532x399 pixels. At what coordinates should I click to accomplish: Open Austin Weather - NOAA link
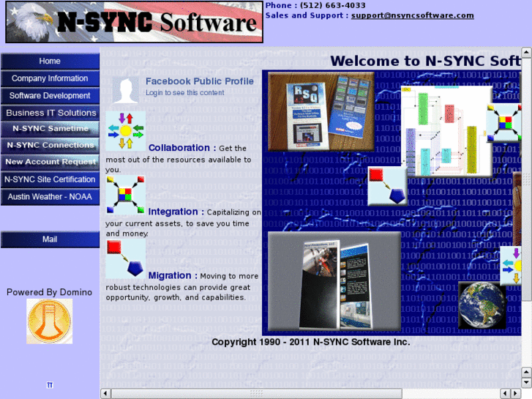tap(50, 197)
